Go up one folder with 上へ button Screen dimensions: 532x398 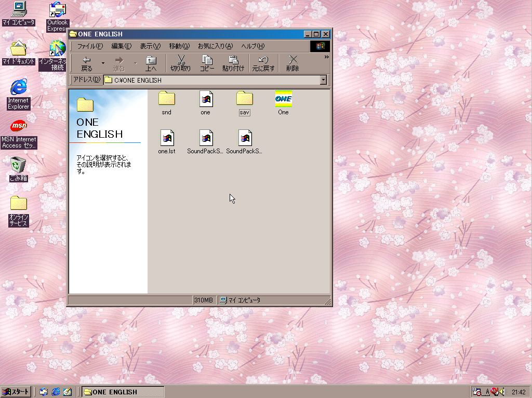coord(151,63)
